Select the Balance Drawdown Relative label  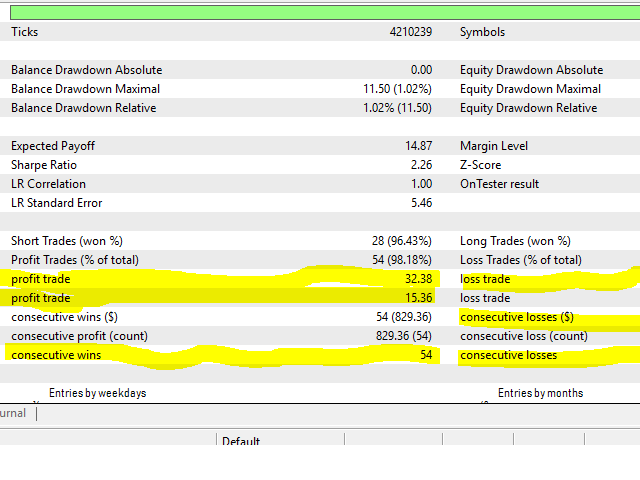[x=84, y=108]
